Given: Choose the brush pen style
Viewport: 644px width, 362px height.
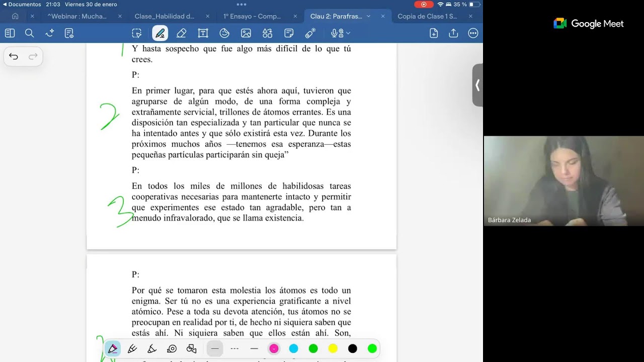Looking at the screenshot, I should tap(152, 348).
